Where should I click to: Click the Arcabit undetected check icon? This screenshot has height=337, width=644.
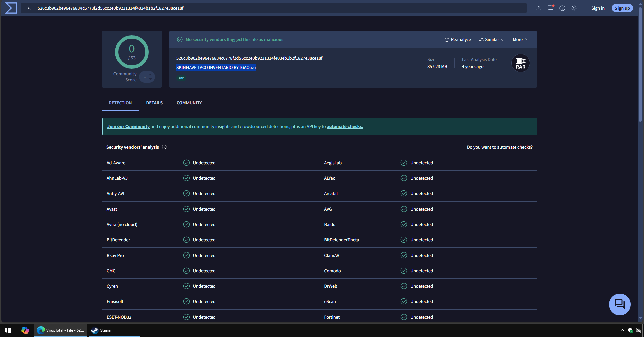point(404,193)
